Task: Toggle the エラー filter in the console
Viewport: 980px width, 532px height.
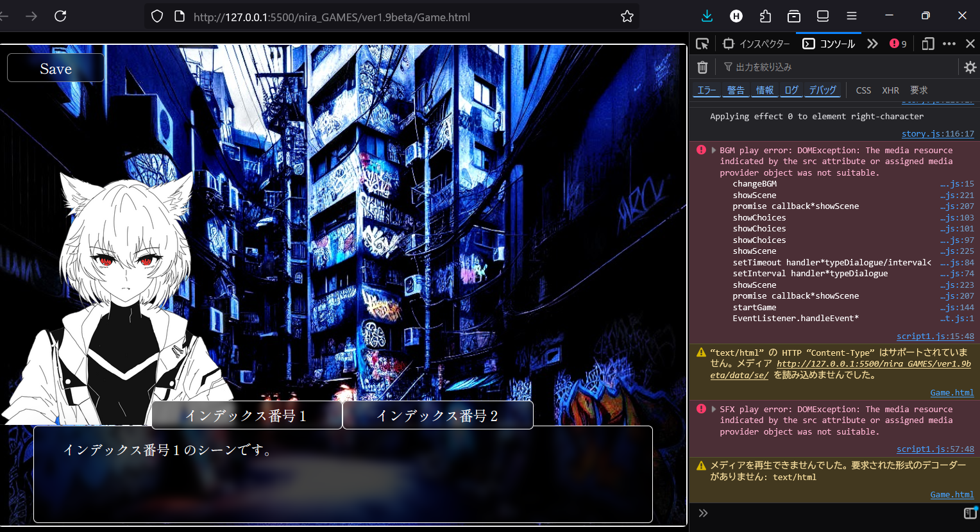Action: coord(707,90)
